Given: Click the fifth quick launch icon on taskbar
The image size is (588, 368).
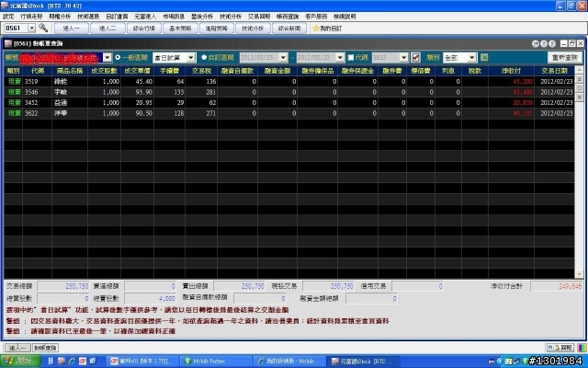Looking at the screenshot, I should coord(93,362).
